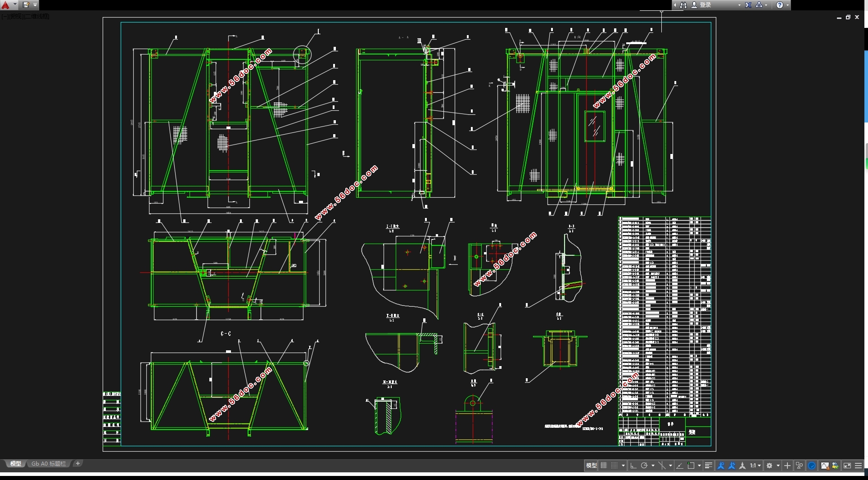The height and width of the screenshot is (480, 868).
Task: Toggle snap mode dotted grid icon
Action: [x=614, y=466]
